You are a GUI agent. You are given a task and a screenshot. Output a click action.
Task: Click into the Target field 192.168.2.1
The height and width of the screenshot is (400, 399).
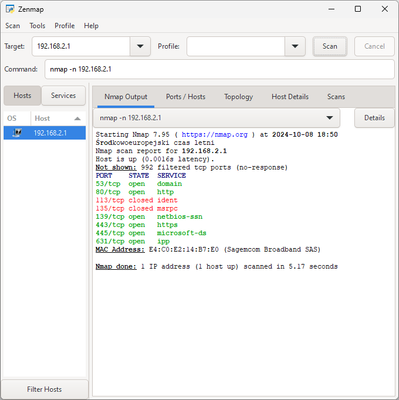coord(81,46)
